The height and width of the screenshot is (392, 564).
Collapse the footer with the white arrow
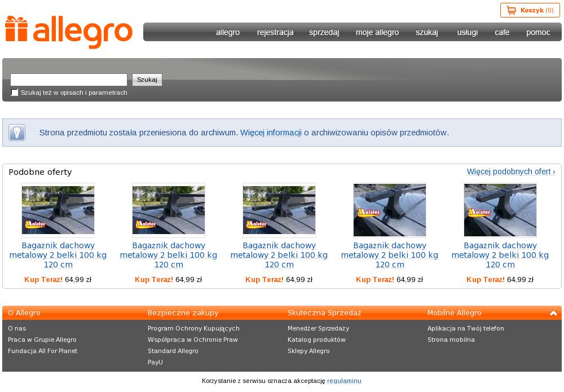[553, 313]
